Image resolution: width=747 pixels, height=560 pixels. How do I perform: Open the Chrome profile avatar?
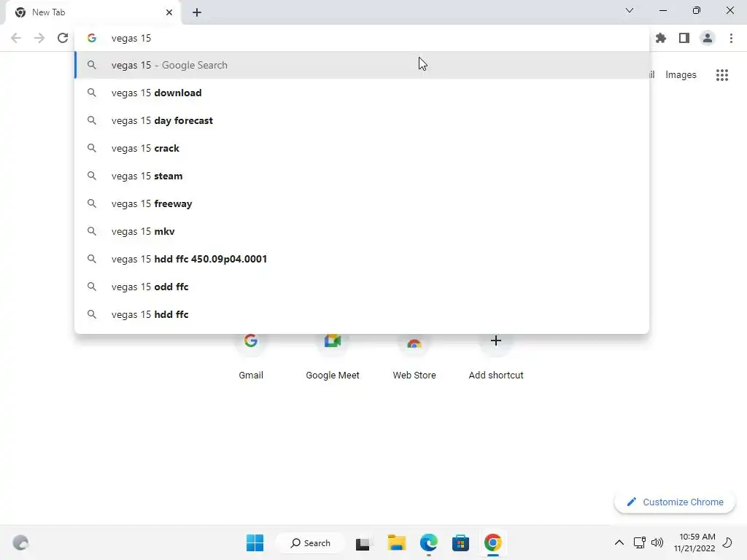(708, 38)
